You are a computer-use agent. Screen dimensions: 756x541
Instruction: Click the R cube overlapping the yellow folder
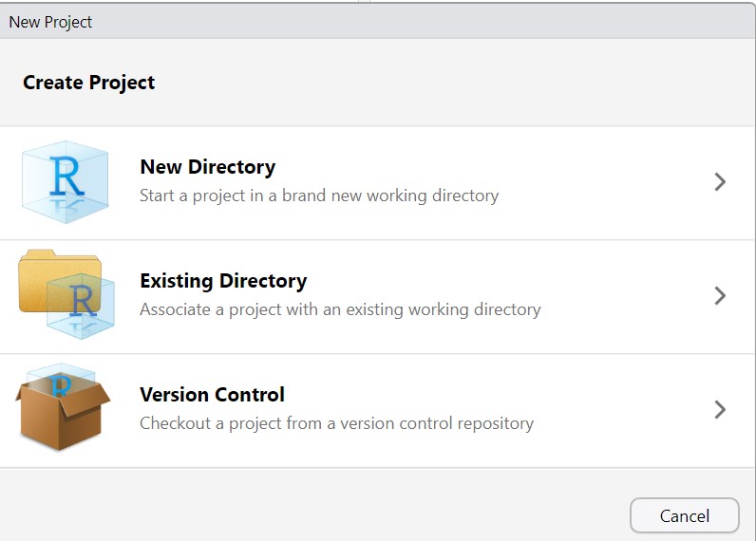(83, 302)
